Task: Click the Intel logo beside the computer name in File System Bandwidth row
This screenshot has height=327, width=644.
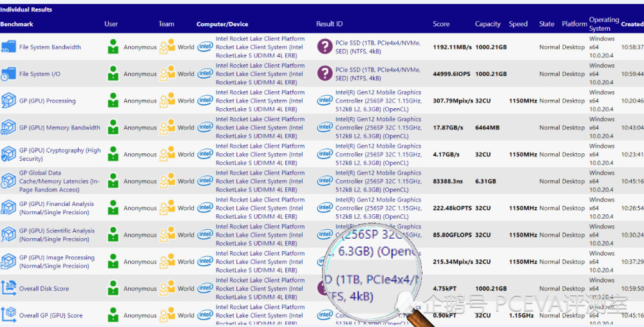Action: [205, 47]
